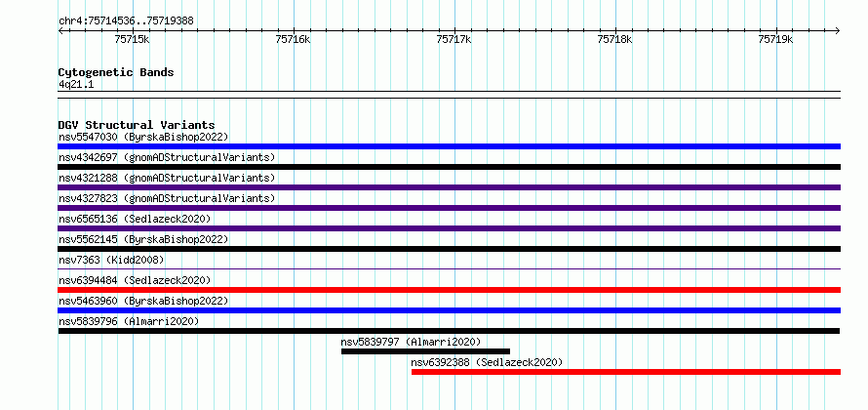Screen dimensions: 868x410
Task: Click the 75715k ruler label
Action: pyautogui.click(x=132, y=39)
